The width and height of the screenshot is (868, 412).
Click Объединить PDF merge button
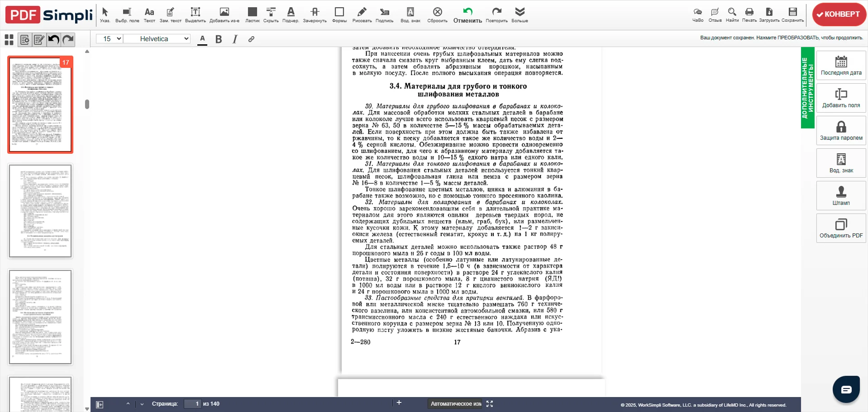pos(841,228)
